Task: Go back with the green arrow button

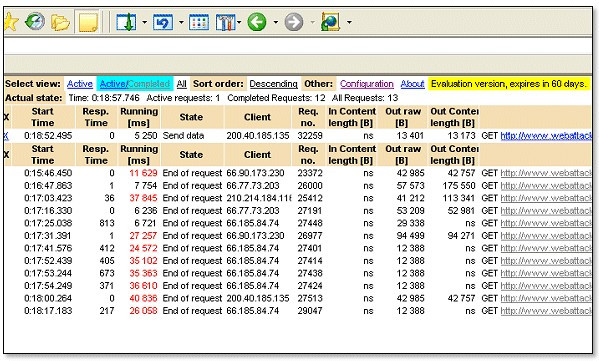Action: tap(257, 22)
